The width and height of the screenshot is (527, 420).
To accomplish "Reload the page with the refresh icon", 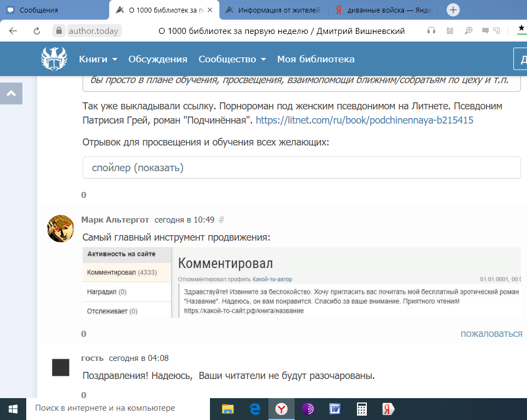I will click(x=37, y=31).
